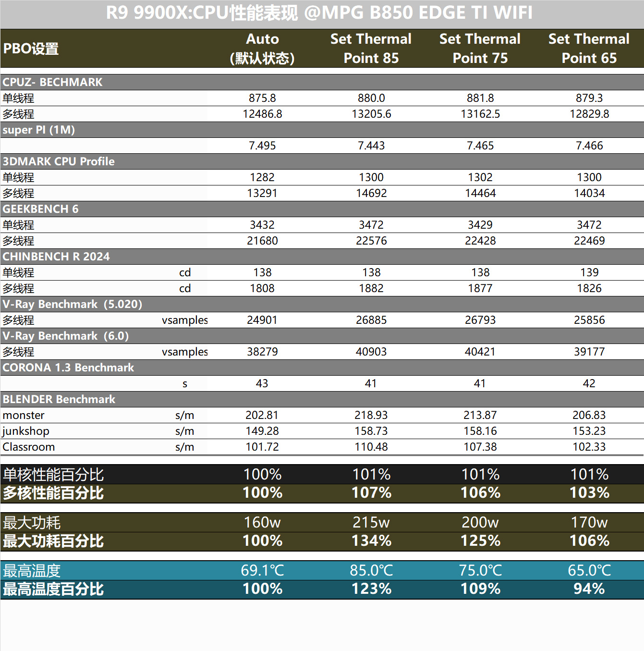
Task: Select the "super PI (1M)" section row
Action: tap(322, 130)
